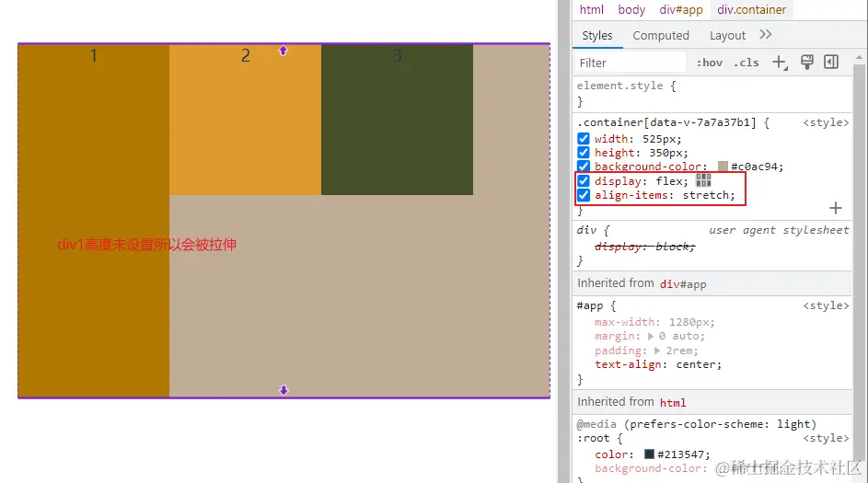Open the <style> source link for #app
The image size is (868, 483).
click(826, 305)
